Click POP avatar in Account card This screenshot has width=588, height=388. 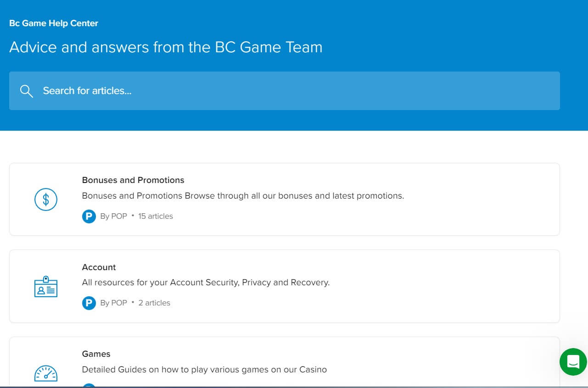[89, 303]
